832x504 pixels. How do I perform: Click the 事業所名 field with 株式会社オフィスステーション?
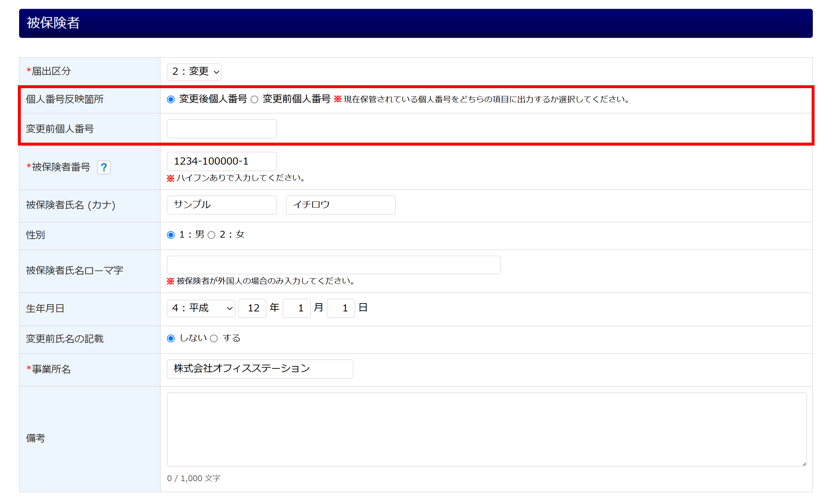pyautogui.click(x=260, y=369)
